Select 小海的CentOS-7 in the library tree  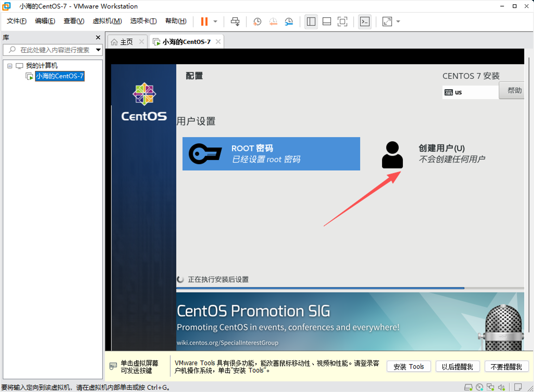tap(60, 76)
